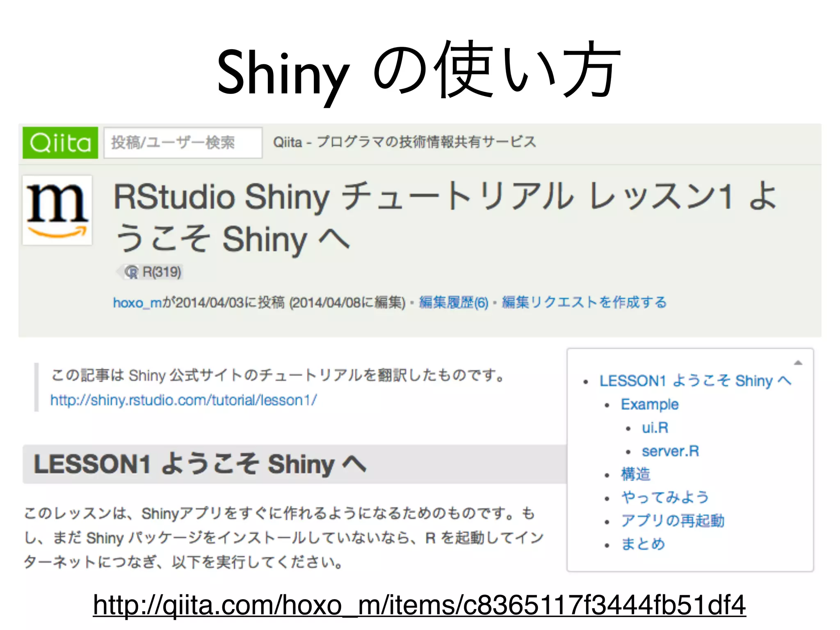Screen dimensions: 840x630
Task: Click the green Qiita logo
Action: coord(60,143)
